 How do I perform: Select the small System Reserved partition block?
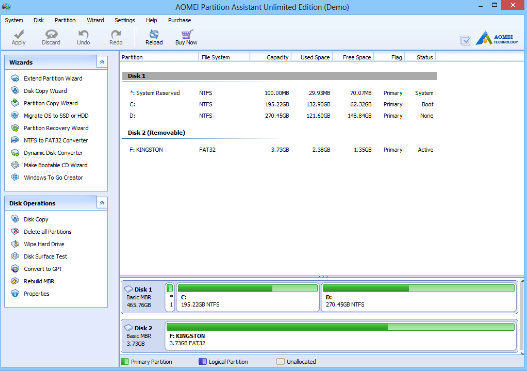[170, 297]
